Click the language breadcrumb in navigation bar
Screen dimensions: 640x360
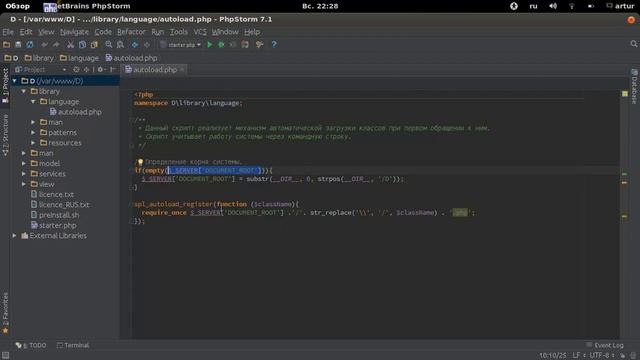click(x=79, y=58)
